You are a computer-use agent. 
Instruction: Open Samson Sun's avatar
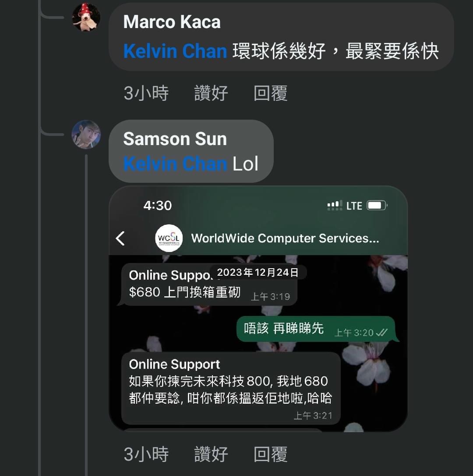click(86, 135)
